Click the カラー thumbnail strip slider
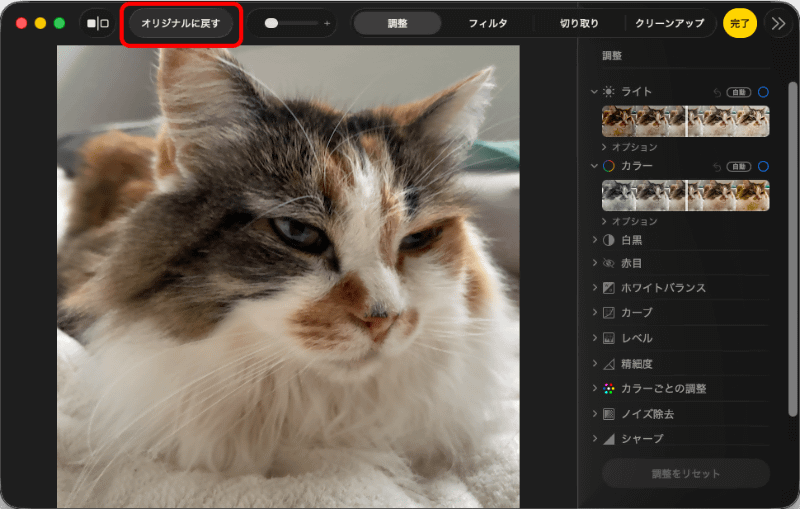The width and height of the screenshot is (800, 509). point(686,195)
